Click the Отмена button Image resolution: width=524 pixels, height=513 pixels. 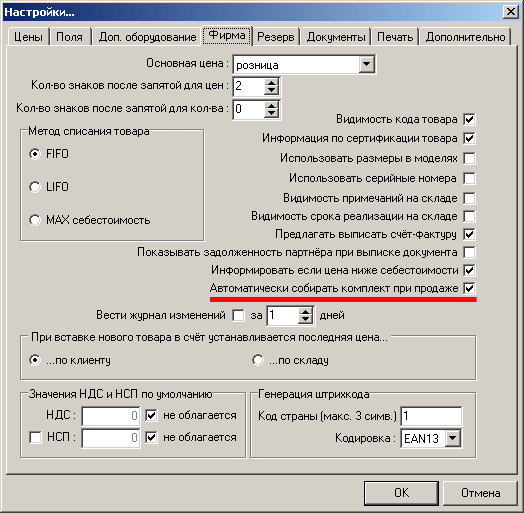(x=481, y=493)
